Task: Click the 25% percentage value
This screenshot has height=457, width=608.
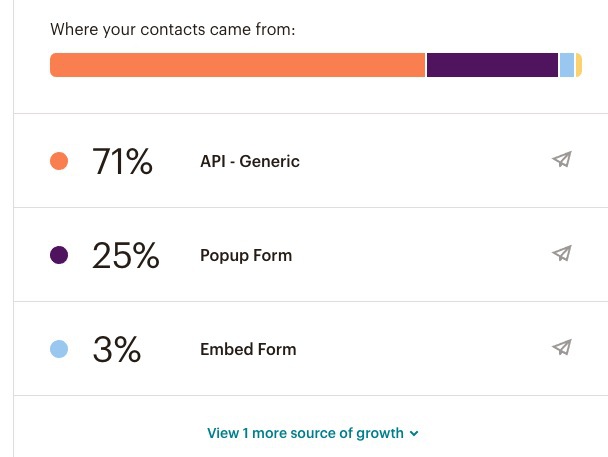Action: tap(126, 255)
